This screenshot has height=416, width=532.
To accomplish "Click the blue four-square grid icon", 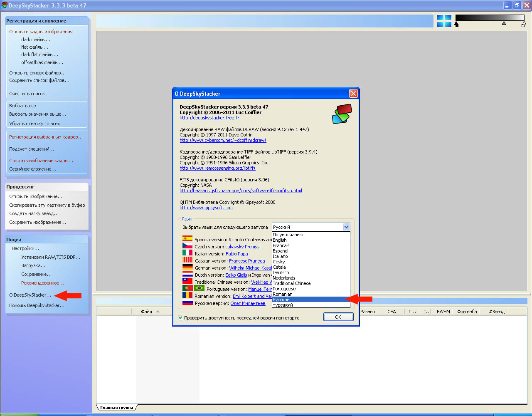I will point(444,21).
